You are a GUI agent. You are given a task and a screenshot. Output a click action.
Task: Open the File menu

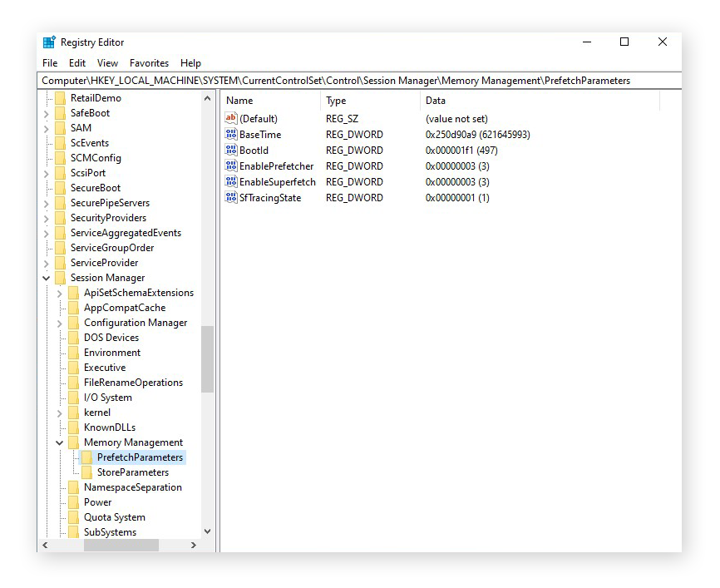[50, 63]
